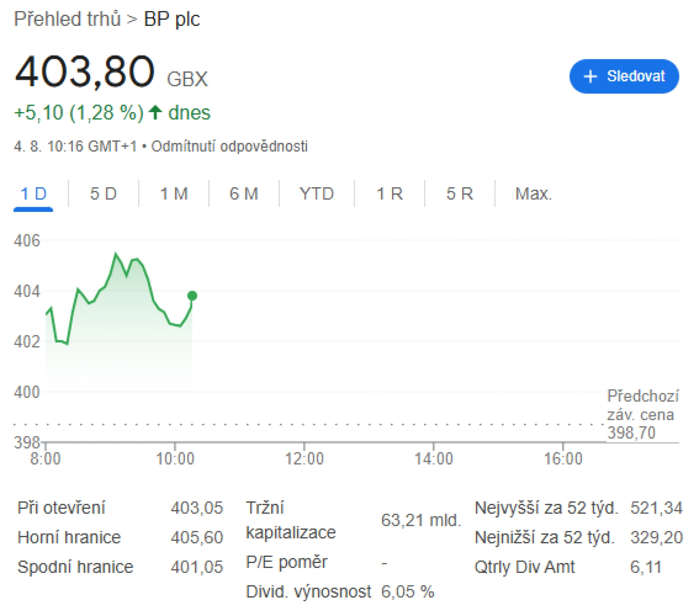This screenshot has width=699, height=616.
Task: Select the 1 R range tab
Action: [389, 194]
